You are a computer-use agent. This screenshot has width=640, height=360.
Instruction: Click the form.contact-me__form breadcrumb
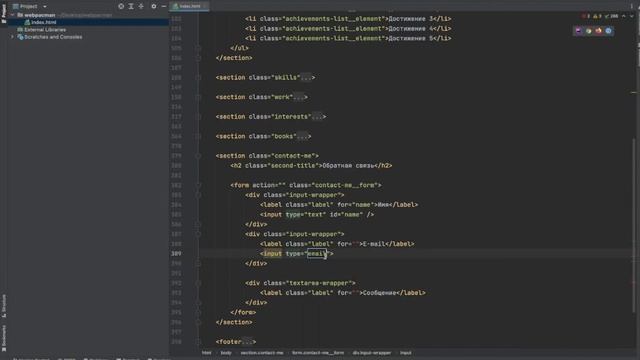coord(318,353)
